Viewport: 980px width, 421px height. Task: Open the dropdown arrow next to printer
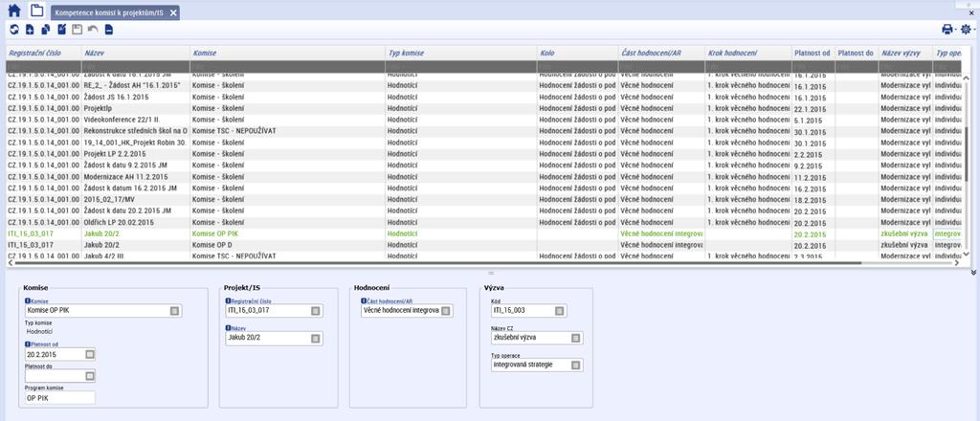point(956,30)
